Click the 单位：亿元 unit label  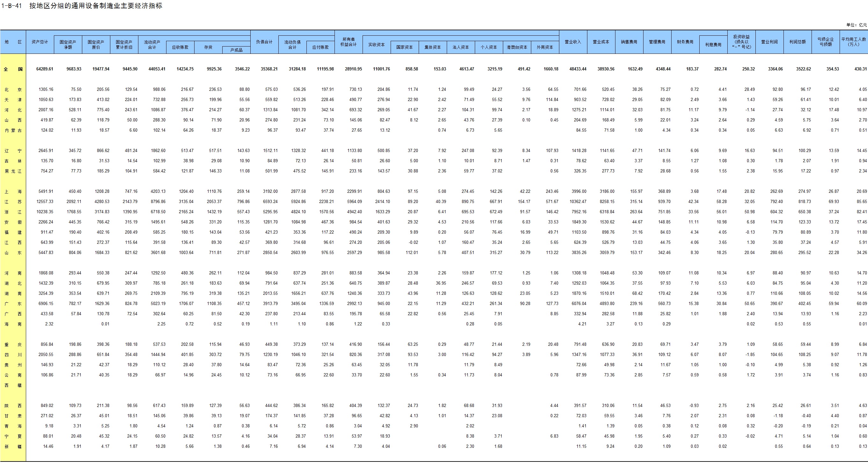point(856,25)
